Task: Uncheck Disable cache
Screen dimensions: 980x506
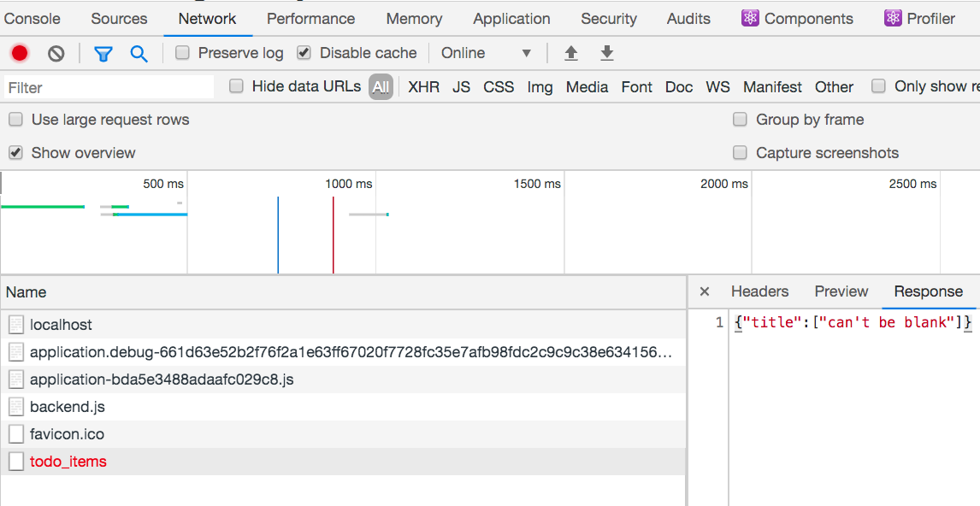Action: [x=304, y=53]
